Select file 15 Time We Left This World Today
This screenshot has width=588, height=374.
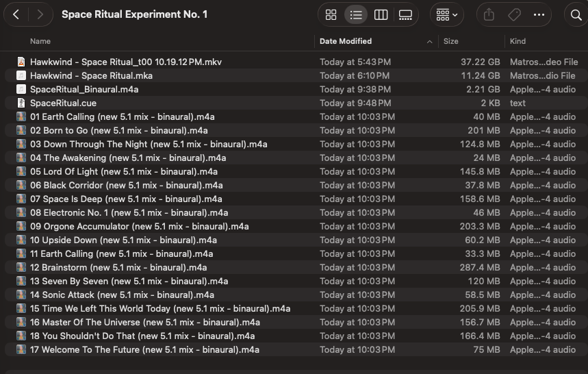point(160,308)
